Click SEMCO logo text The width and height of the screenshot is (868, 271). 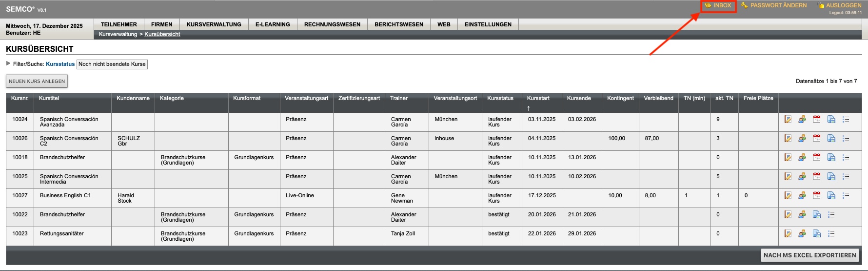click(20, 9)
